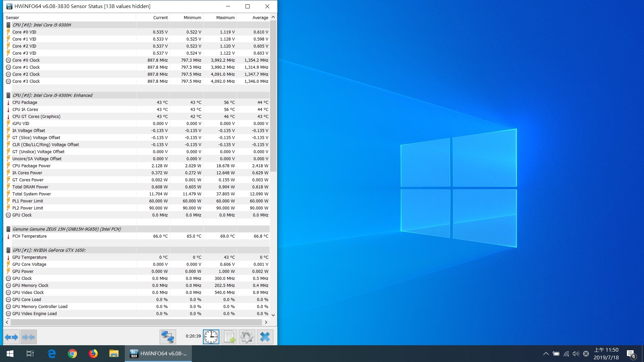Select the Total DRAM Power row

pyautogui.click(x=137, y=187)
